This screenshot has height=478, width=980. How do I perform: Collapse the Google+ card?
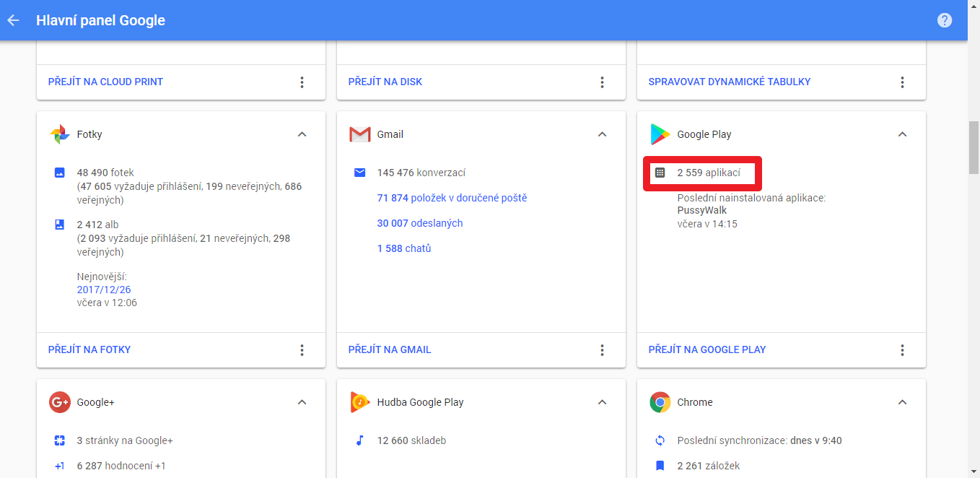(302, 402)
